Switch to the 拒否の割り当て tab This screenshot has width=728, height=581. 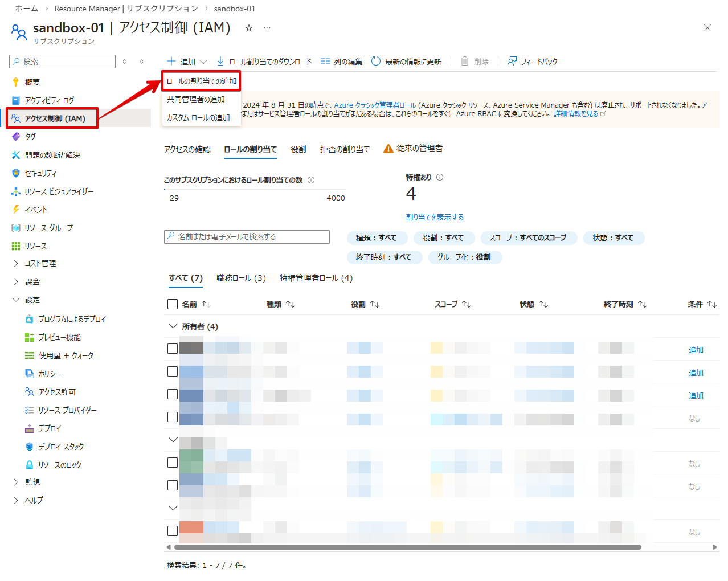pos(345,149)
